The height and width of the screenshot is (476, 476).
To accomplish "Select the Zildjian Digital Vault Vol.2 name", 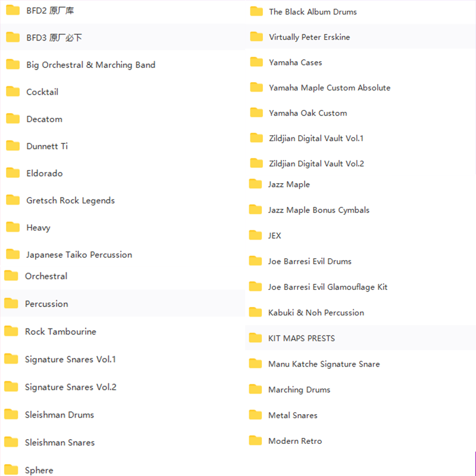I will pyautogui.click(x=317, y=164).
